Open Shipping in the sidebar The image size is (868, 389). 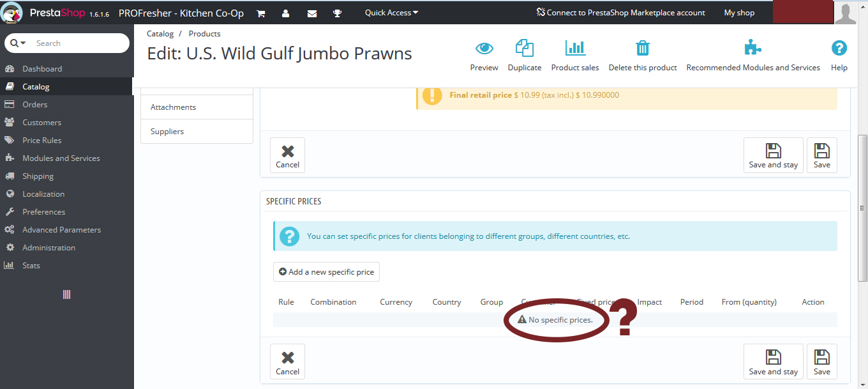point(38,176)
